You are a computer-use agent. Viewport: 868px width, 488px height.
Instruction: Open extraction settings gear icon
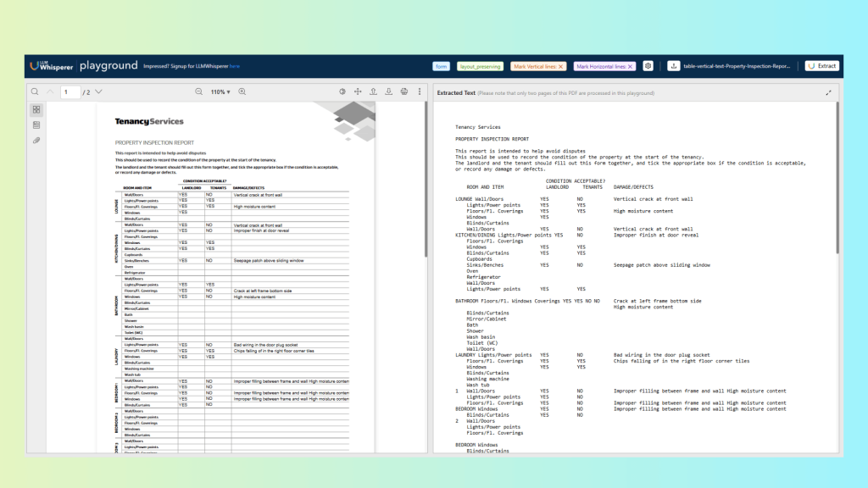(x=648, y=66)
